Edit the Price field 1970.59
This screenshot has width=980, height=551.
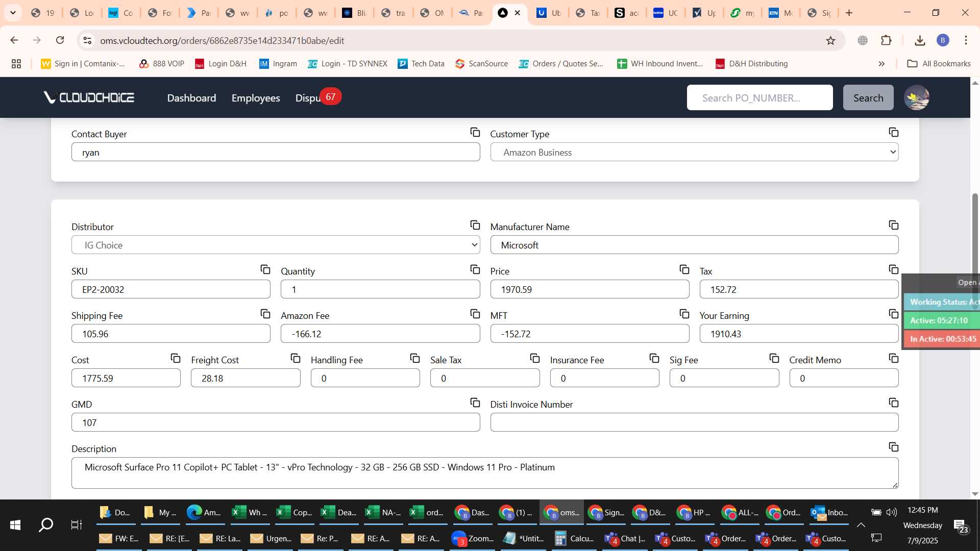[590, 289]
